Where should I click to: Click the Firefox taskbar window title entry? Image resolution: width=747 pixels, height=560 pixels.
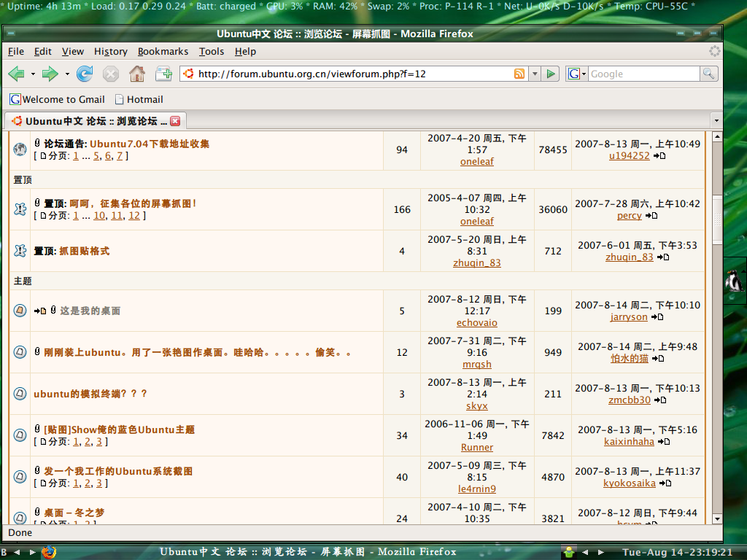pyautogui.click(x=308, y=552)
